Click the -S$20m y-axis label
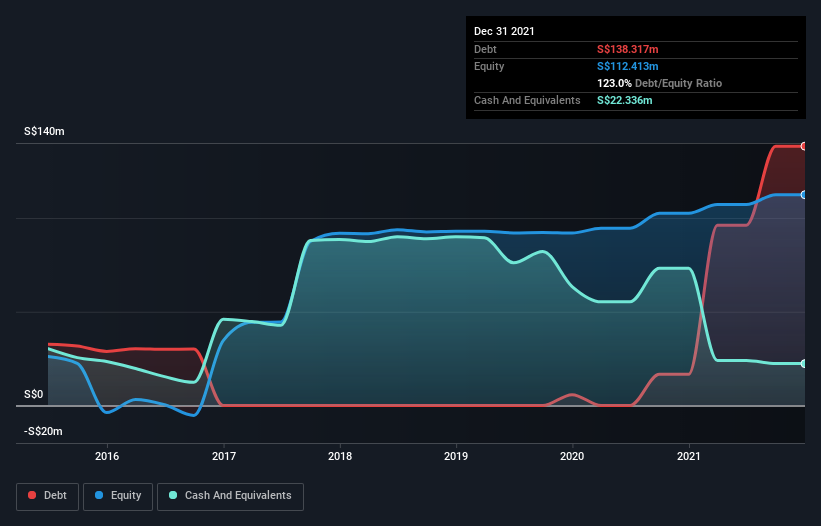821x526 pixels. click(43, 431)
